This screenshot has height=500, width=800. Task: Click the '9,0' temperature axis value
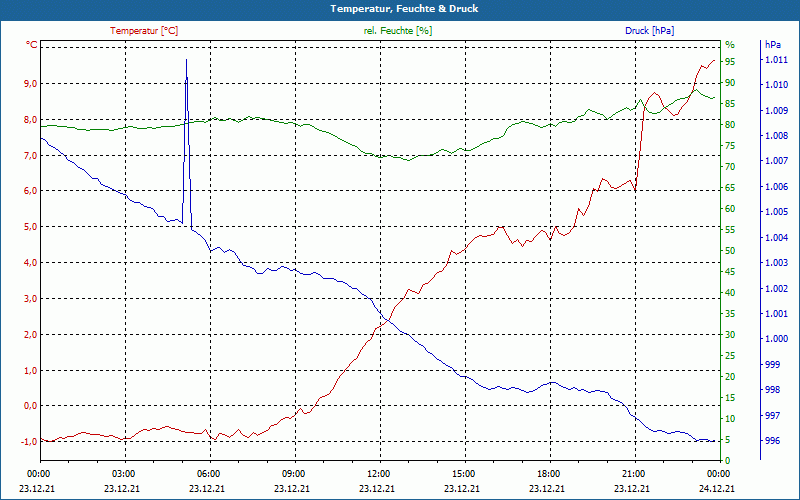[31, 84]
